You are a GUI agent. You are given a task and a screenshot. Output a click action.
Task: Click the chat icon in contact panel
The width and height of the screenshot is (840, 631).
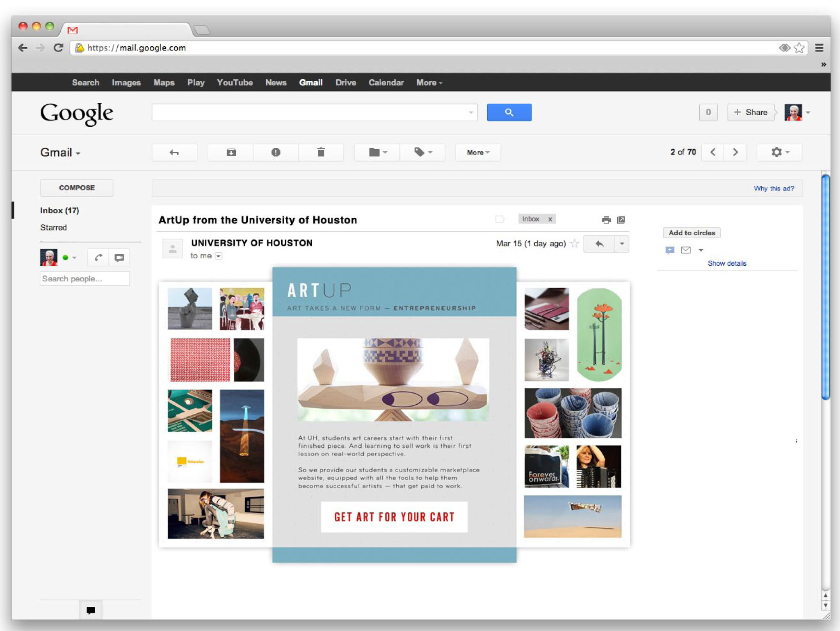670,250
